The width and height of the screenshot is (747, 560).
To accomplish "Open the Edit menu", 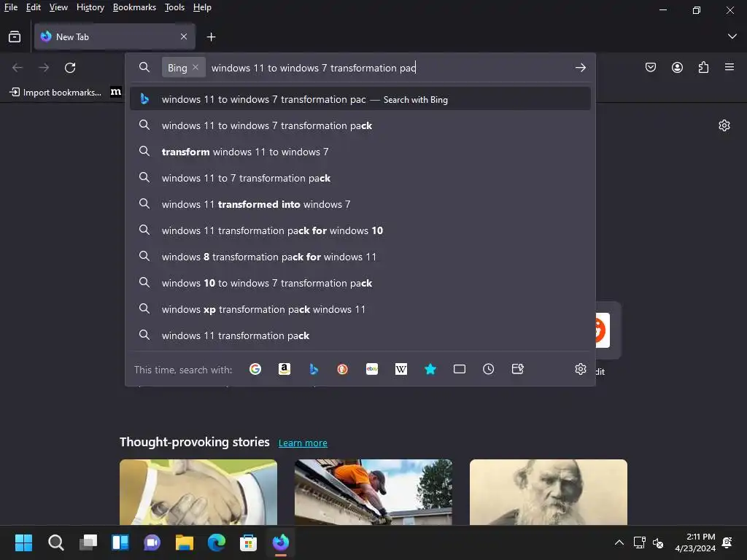I will click(x=34, y=7).
